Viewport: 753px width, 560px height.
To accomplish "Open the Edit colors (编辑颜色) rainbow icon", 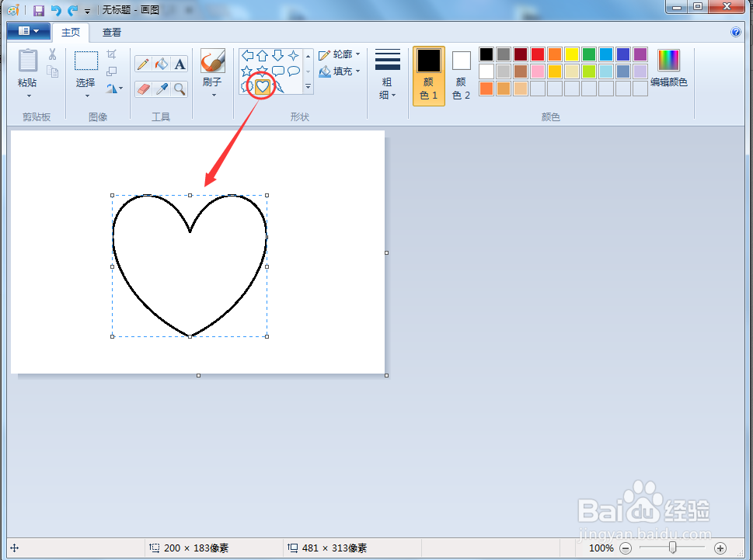I will (668, 61).
